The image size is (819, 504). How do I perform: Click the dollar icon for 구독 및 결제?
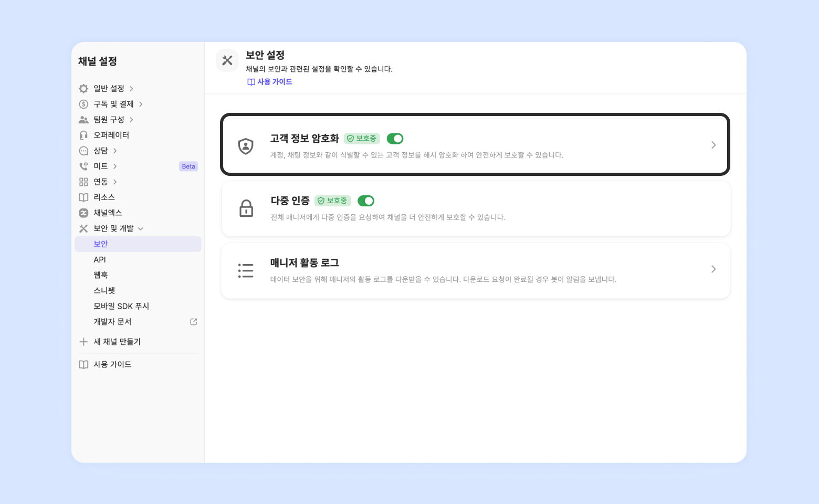tap(83, 104)
